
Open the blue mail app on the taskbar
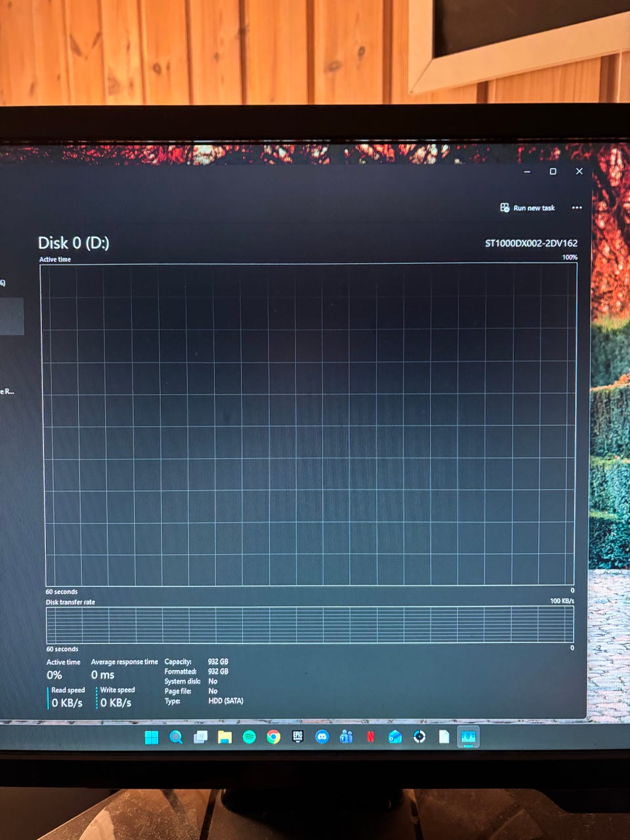click(x=395, y=737)
